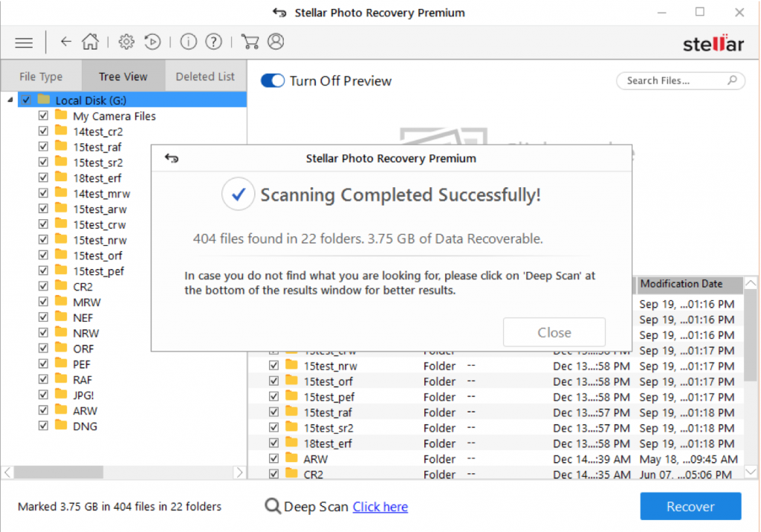
Task: Uncheck the 15test_raf tree checkbox
Action: coord(43,146)
